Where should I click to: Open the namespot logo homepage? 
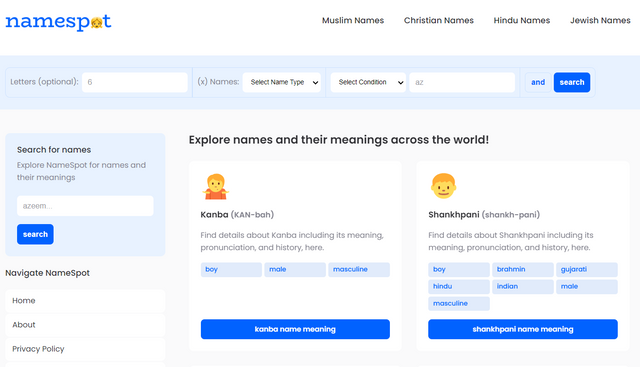pyautogui.click(x=58, y=22)
